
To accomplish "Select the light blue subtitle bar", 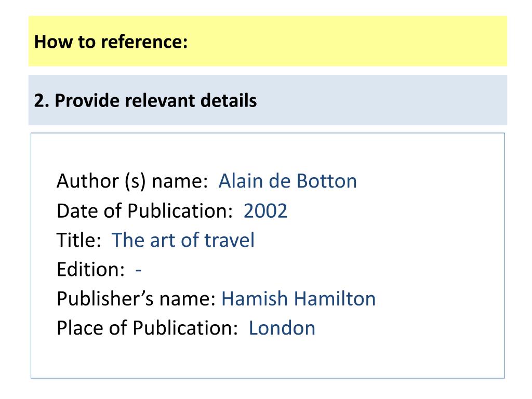I will tap(268, 100).
